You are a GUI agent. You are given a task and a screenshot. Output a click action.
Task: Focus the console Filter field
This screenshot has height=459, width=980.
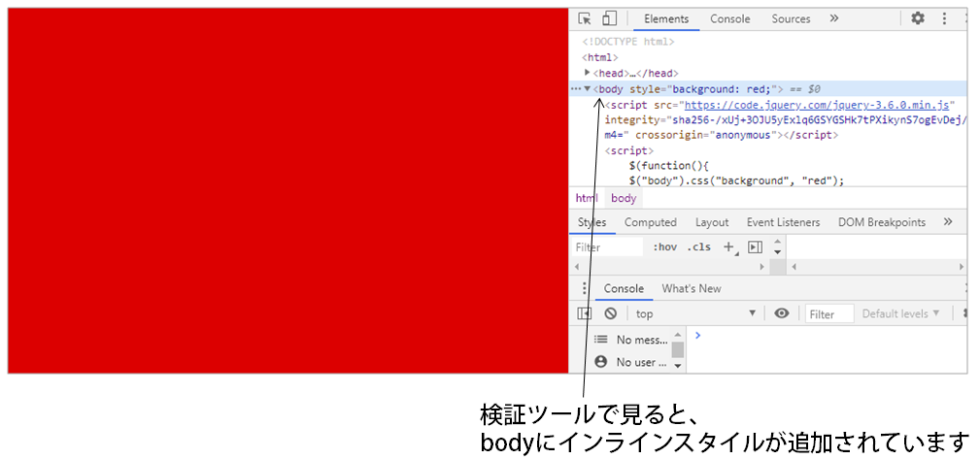point(828,314)
